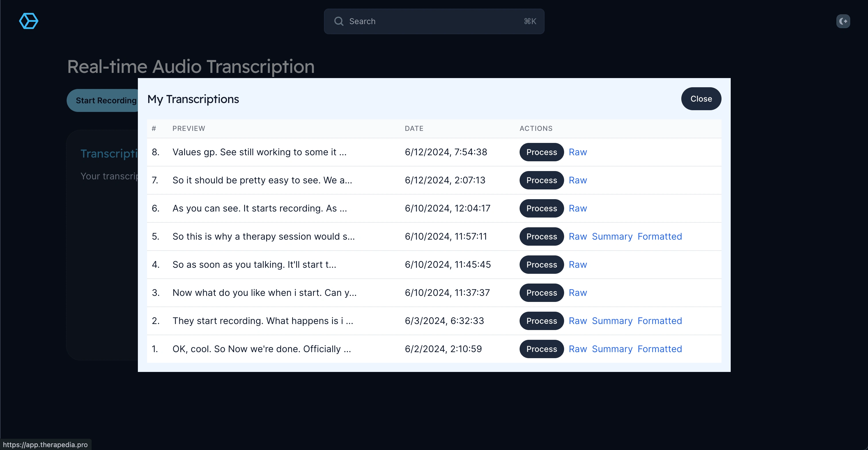Focus the Search input field
Viewport: 868px width, 450px height.
tap(434, 21)
